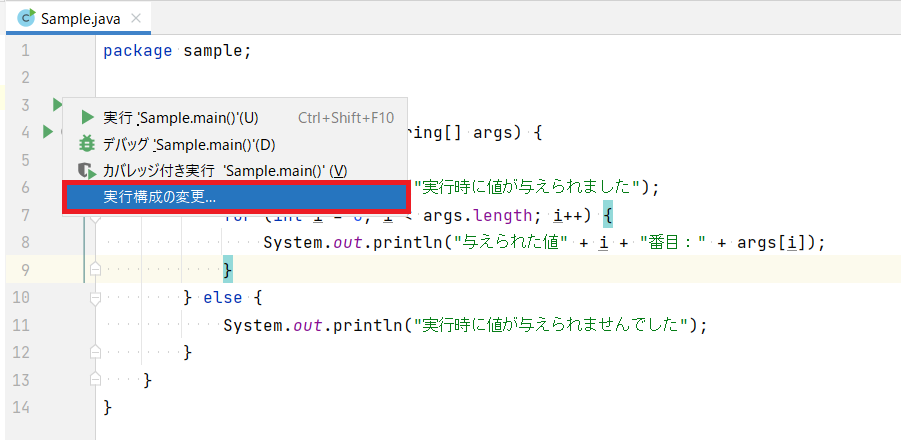Viewport: 901px width, 440px height.
Task: Click 'args)' parameter text on line 4
Action: pyautogui.click(x=498, y=133)
